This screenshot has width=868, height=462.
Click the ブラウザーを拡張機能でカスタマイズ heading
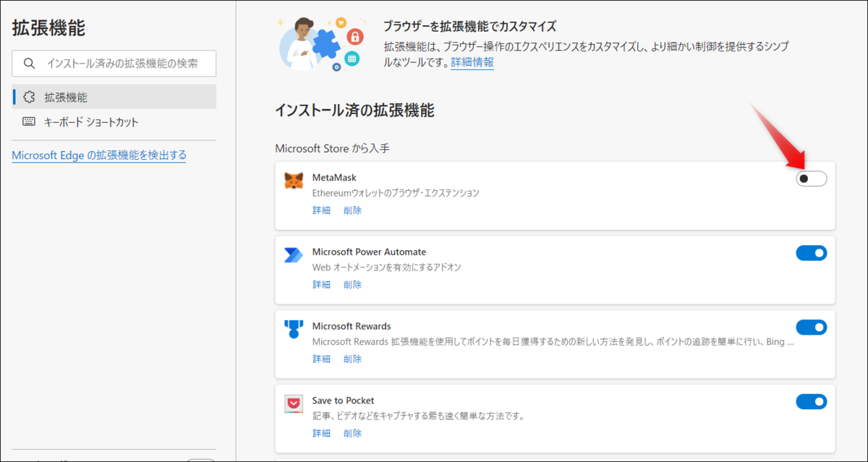[x=469, y=27]
